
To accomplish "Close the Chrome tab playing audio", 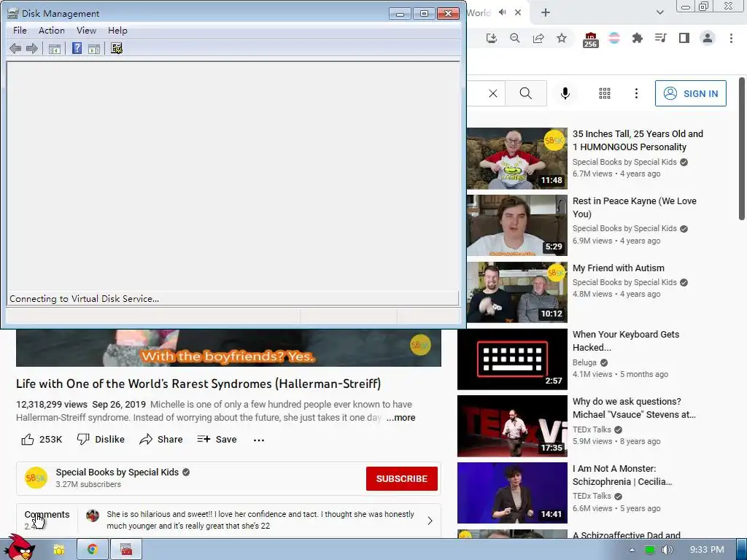I will click(518, 13).
